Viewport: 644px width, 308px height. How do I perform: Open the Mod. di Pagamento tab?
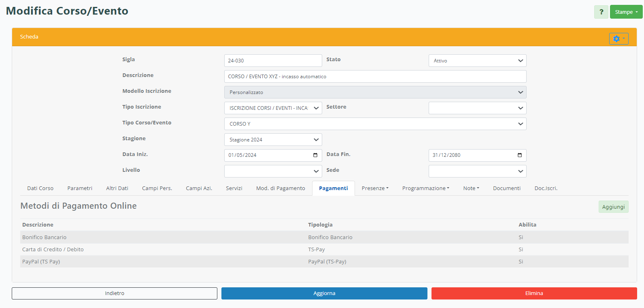click(x=281, y=188)
